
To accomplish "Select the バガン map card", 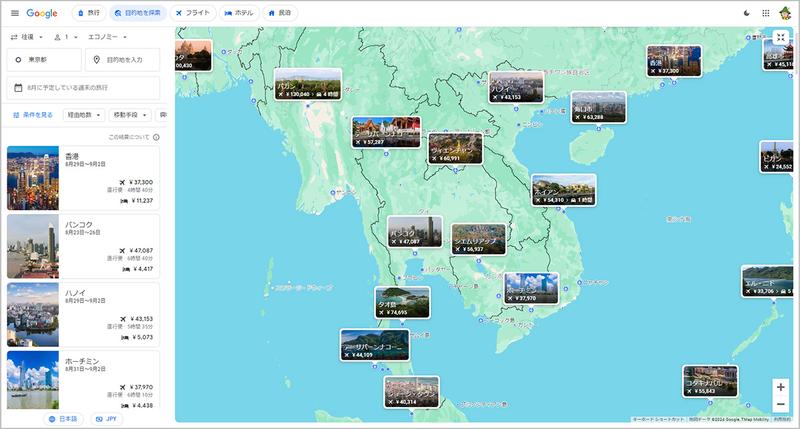I will [x=308, y=84].
